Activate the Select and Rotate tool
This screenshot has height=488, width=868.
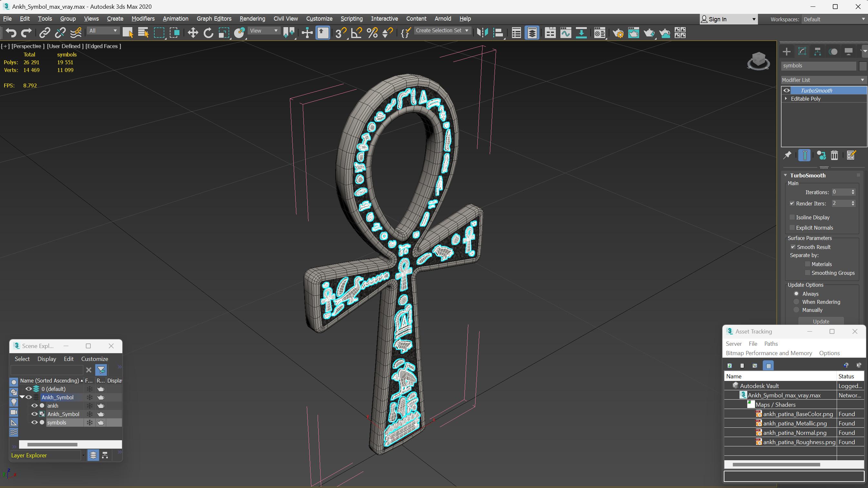[x=208, y=33]
